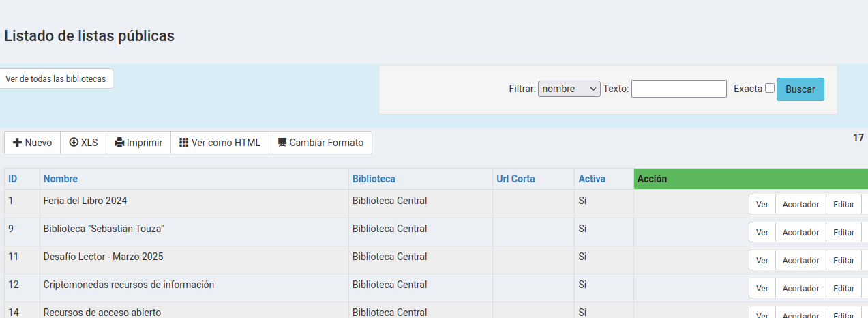Sort by the Biblioteca column header
This screenshot has width=868, height=318.
374,179
